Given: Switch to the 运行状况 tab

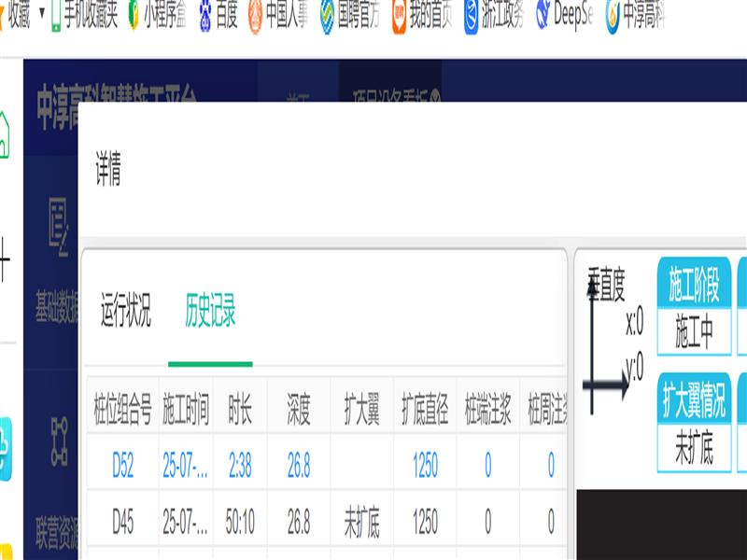Looking at the screenshot, I should (125, 310).
